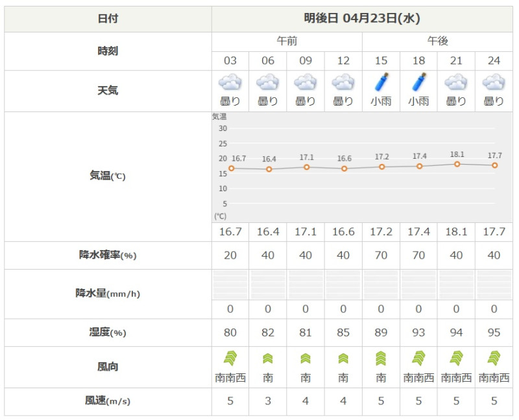This screenshot has height=420, width=519.
Task: Select the 16.4 marker on the temperature chart
Action: click(x=269, y=169)
